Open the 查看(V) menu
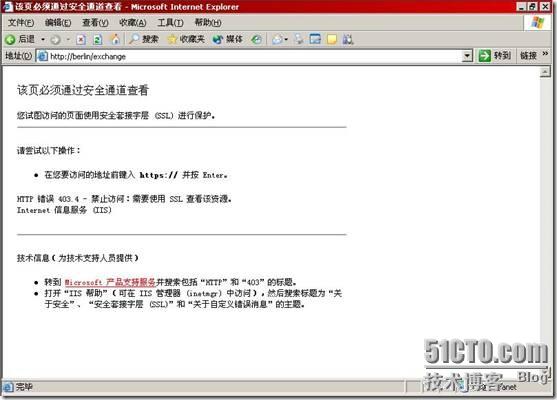The width and height of the screenshot is (557, 400). (x=95, y=23)
